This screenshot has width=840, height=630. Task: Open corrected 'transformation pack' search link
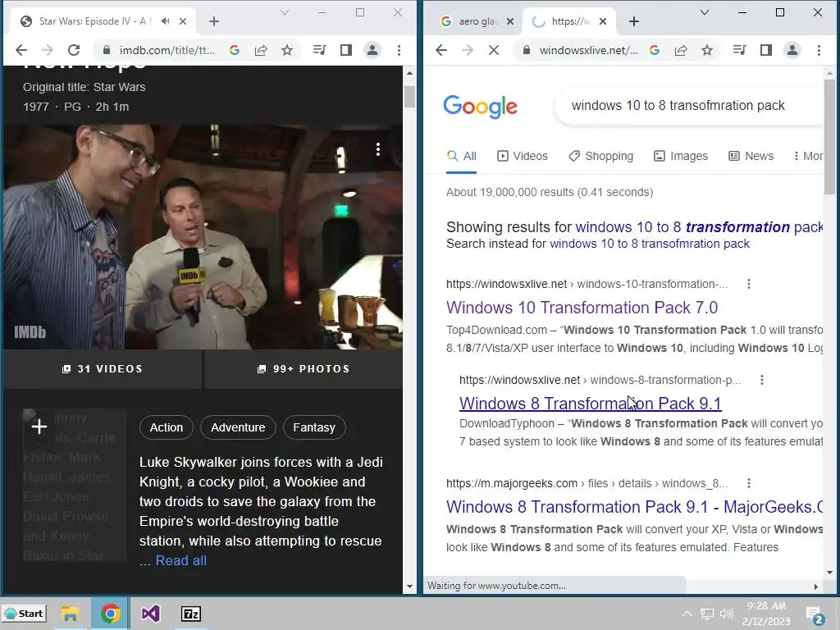pos(699,227)
